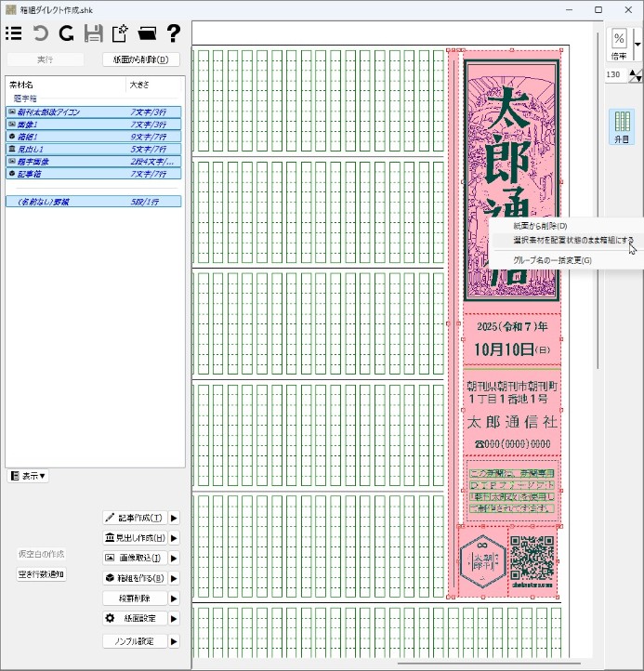The height and width of the screenshot is (671, 644).
Task: Open the 表示 dropdown
Action: 28,476
